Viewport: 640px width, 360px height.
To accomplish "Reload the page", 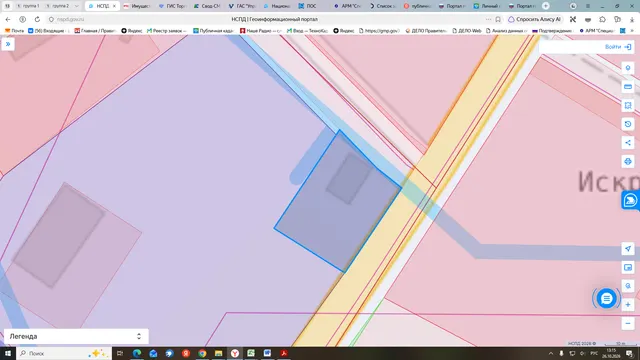I will click(37, 19).
